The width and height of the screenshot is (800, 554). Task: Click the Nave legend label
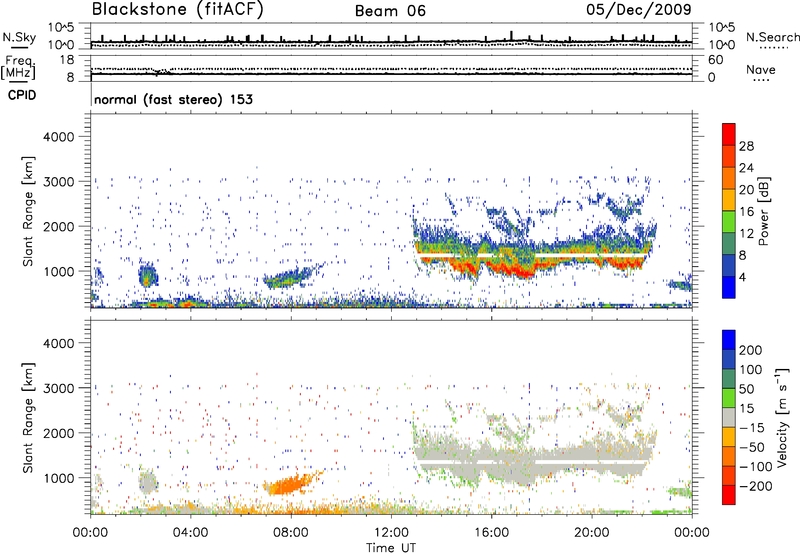pos(761,70)
